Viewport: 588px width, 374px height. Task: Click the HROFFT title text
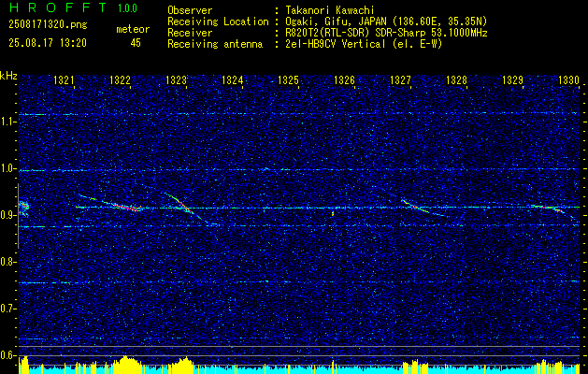pyautogui.click(x=58, y=7)
